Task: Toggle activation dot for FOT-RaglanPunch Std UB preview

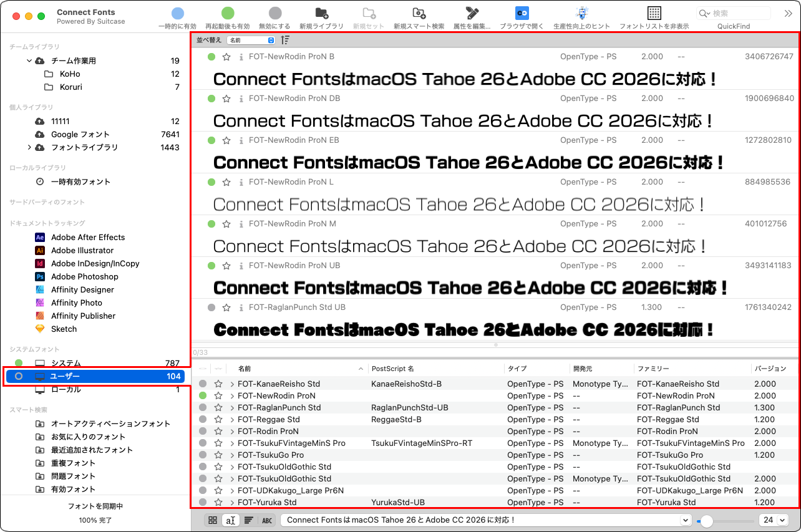Action: click(x=211, y=307)
